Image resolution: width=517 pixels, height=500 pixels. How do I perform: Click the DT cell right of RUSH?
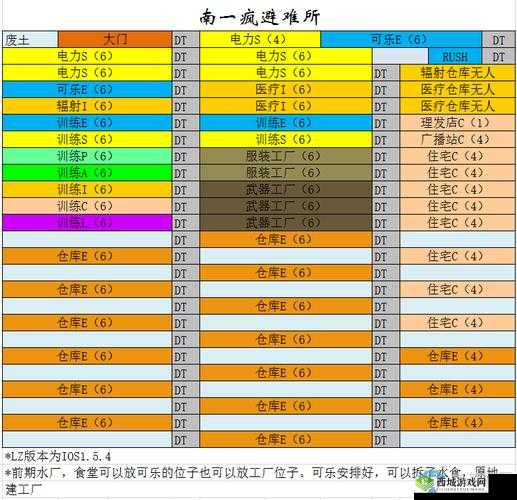pyautogui.click(x=499, y=56)
